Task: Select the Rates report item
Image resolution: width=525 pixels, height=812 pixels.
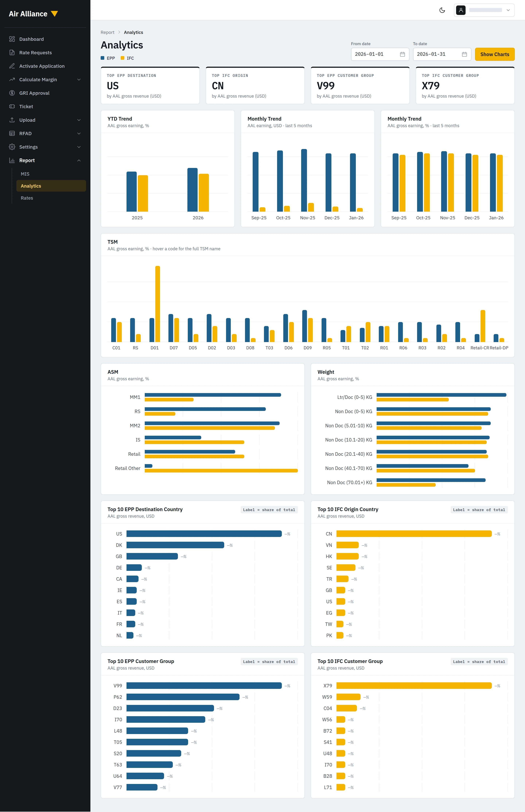Action: (x=51, y=198)
